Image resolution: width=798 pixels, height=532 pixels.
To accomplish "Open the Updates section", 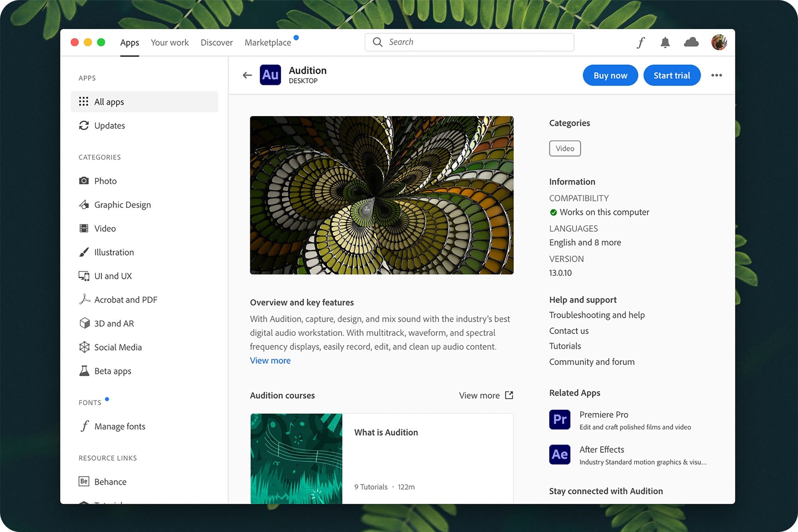I will (x=109, y=126).
